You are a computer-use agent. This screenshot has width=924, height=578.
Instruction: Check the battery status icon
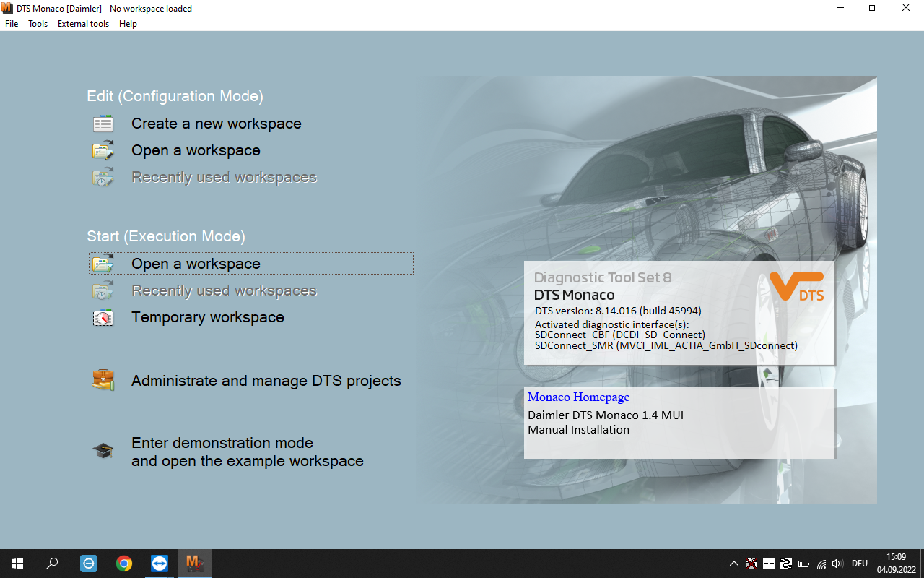tap(803, 564)
